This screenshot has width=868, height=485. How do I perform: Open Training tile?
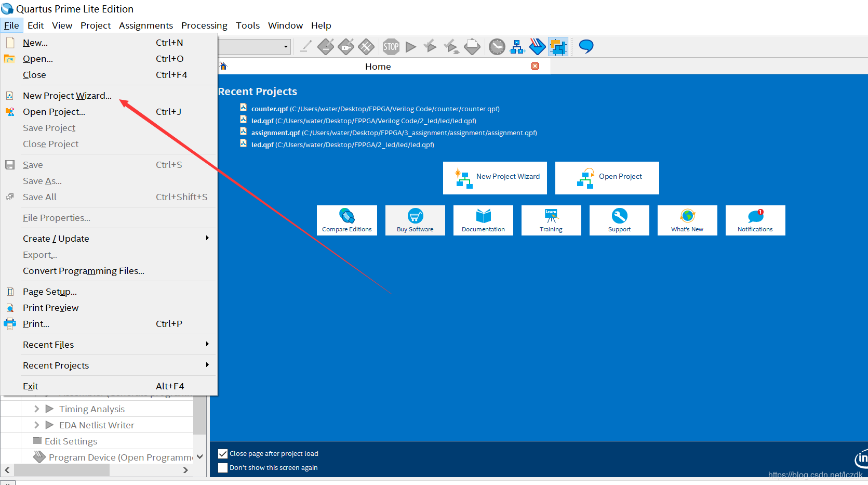pos(551,220)
